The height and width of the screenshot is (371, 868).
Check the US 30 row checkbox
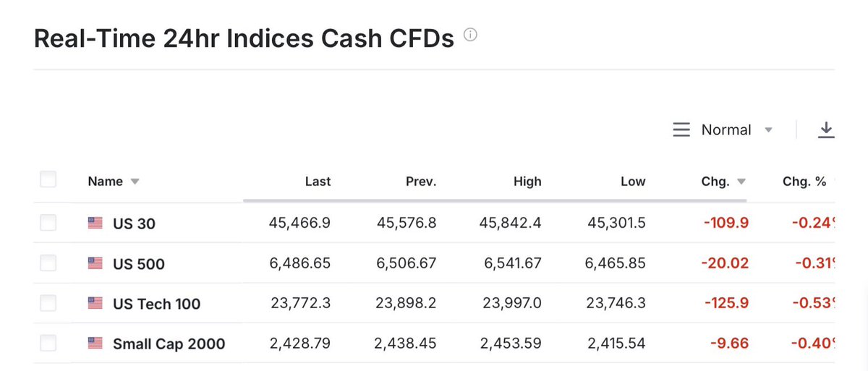coord(48,223)
